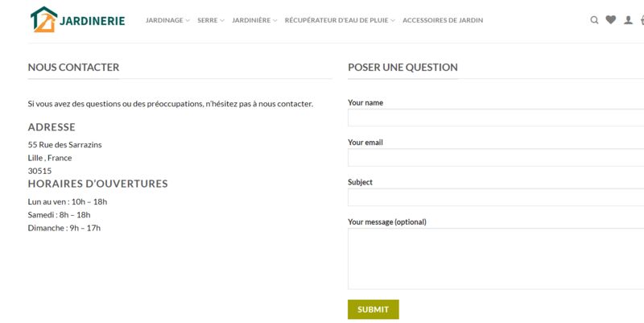Open the shopping cart icon
The image size is (644, 323).
click(x=642, y=20)
